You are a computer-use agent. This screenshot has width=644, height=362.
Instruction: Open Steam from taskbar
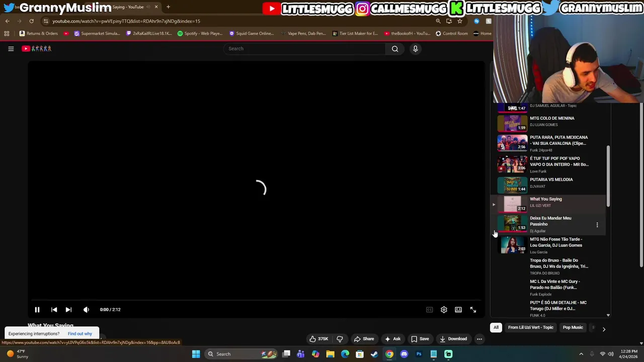[374, 354]
